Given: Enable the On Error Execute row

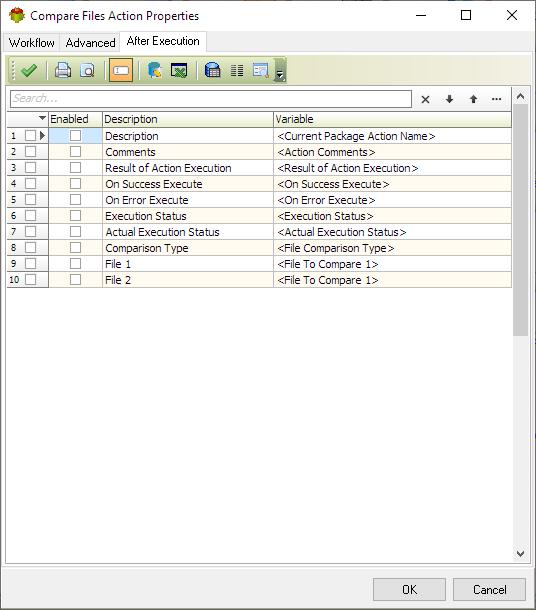Looking at the screenshot, I should point(75,199).
